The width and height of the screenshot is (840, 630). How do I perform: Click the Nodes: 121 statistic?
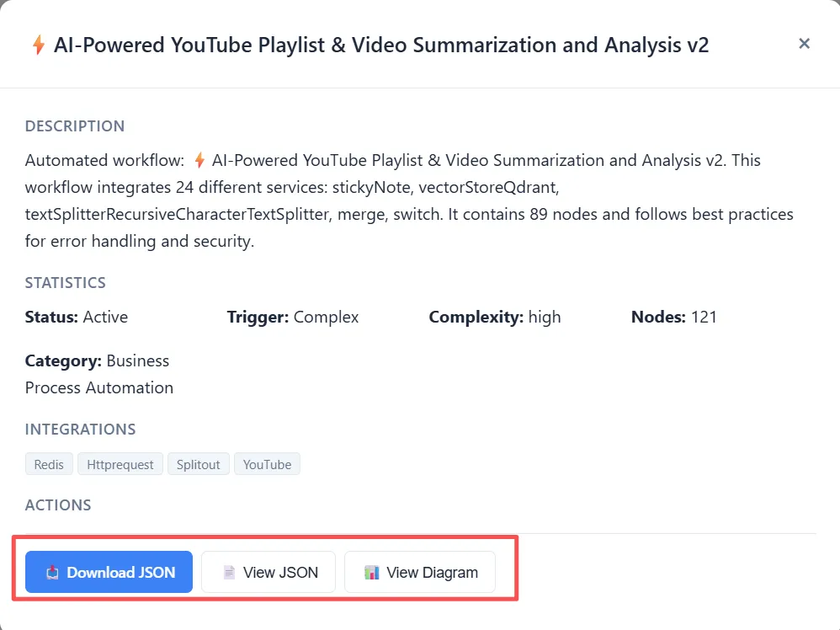(x=673, y=317)
